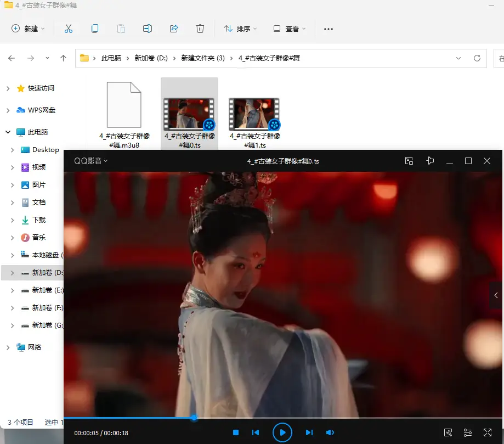Click 新加卷 (D:) in the address breadcrumb
The width and height of the screenshot is (504, 444).
tap(151, 58)
